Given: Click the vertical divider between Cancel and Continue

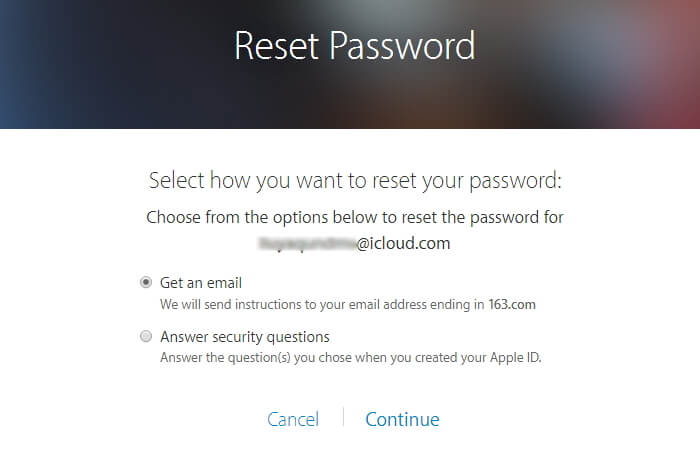Looking at the screenshot, I should pyautogui.click(x=343, y=418).
